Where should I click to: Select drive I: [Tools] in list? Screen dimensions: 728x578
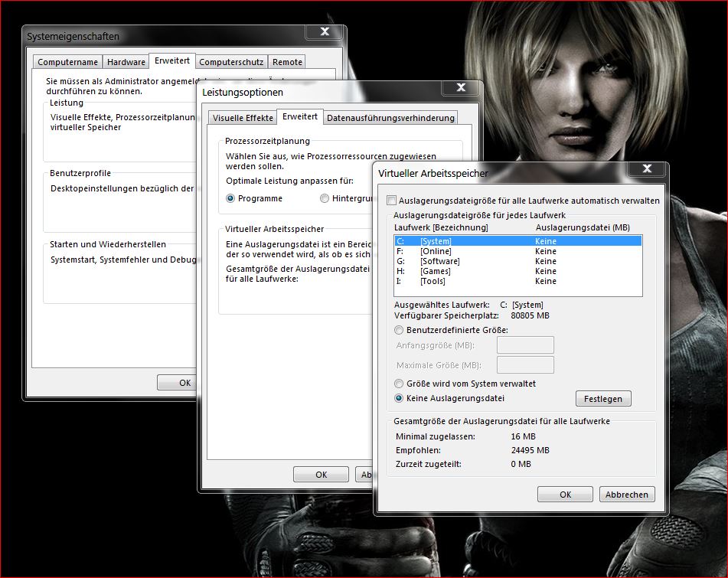pos(517,281)
